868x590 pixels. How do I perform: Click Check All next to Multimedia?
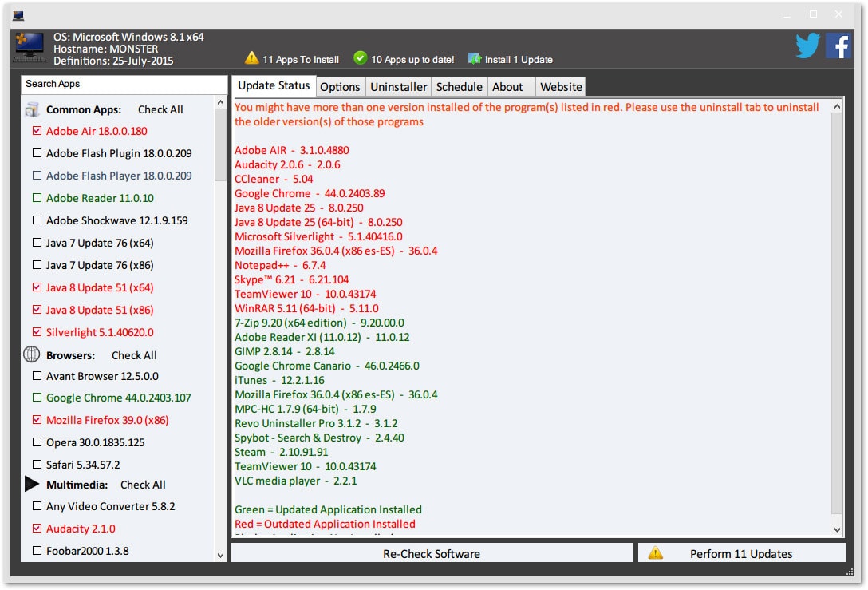pyautogui.click(x=143, y=485)
